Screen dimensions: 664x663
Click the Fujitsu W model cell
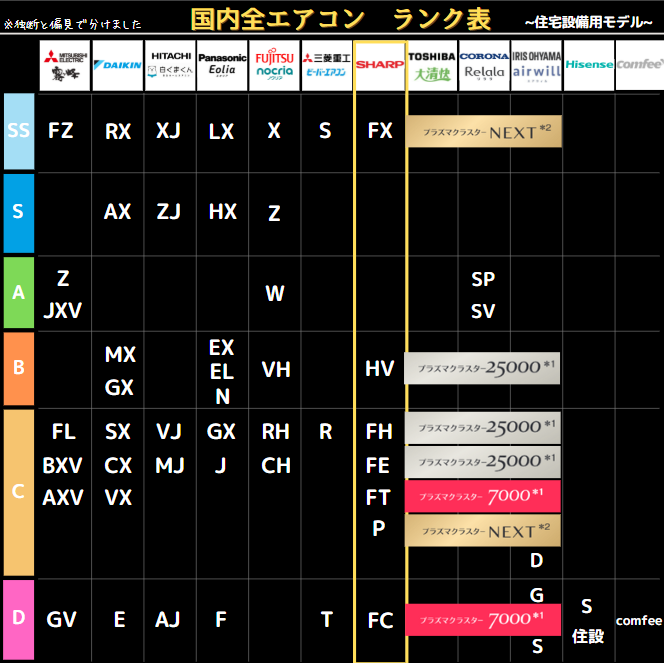(274, 293)
